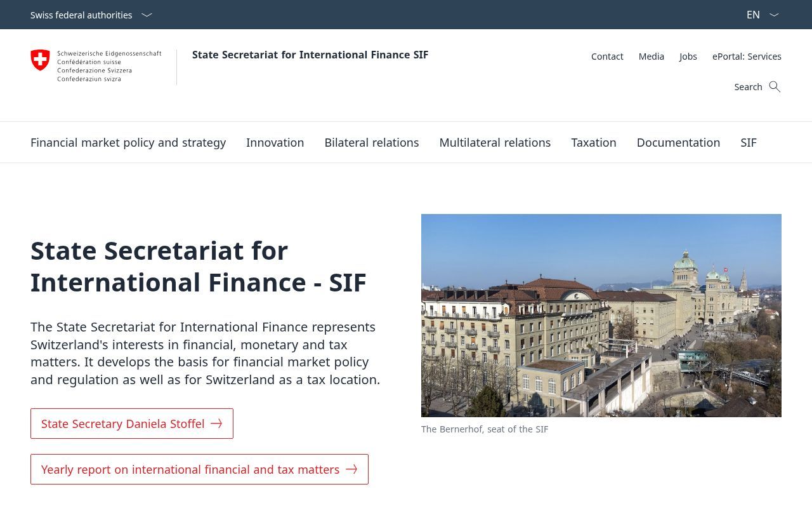Open the Bilateral relations menu
812x508 pixels.
click(372, 142)
